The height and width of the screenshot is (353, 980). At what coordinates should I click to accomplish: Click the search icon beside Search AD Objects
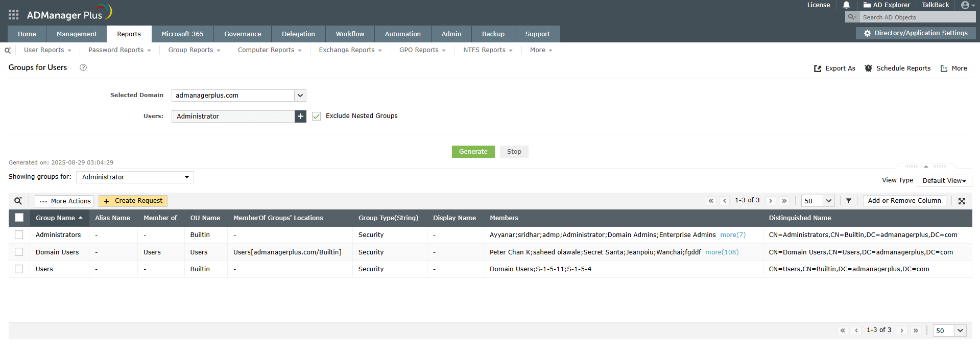tap(852, 17)
